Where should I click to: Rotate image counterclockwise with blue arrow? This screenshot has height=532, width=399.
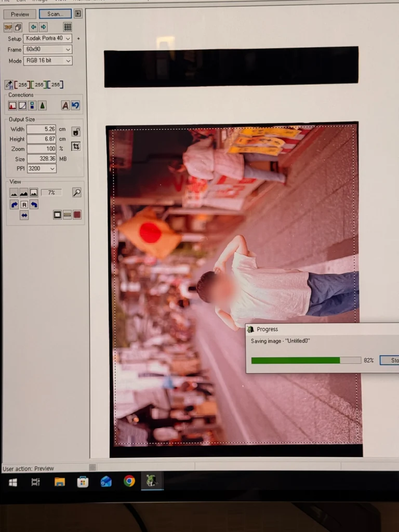tap(34, 205)
